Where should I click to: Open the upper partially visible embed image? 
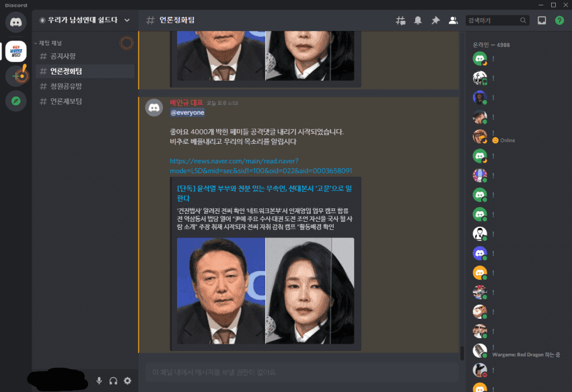coord(265,55)
